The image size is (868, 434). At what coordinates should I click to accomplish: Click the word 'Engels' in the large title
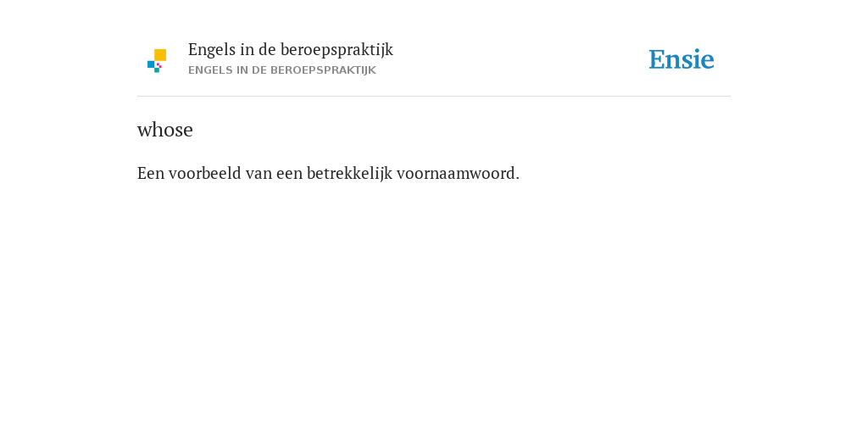click(x=211, y=49)
